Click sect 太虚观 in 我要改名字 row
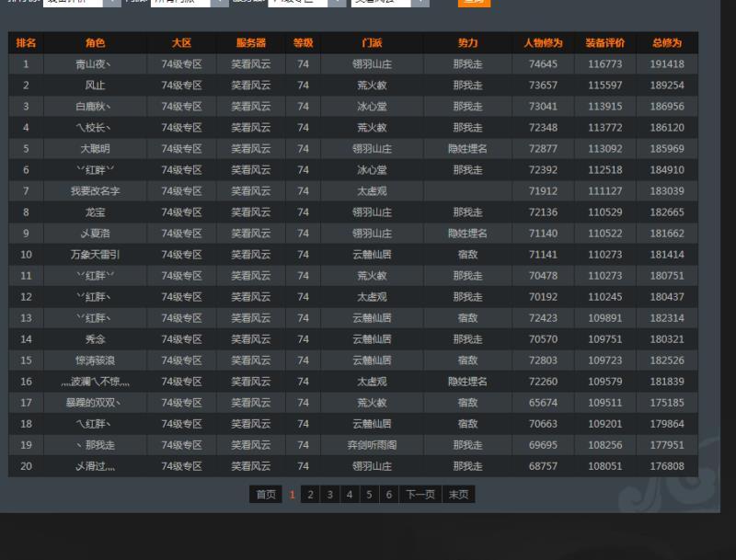Viewport: 736px width, 560px height. click(x=373, y=191)
